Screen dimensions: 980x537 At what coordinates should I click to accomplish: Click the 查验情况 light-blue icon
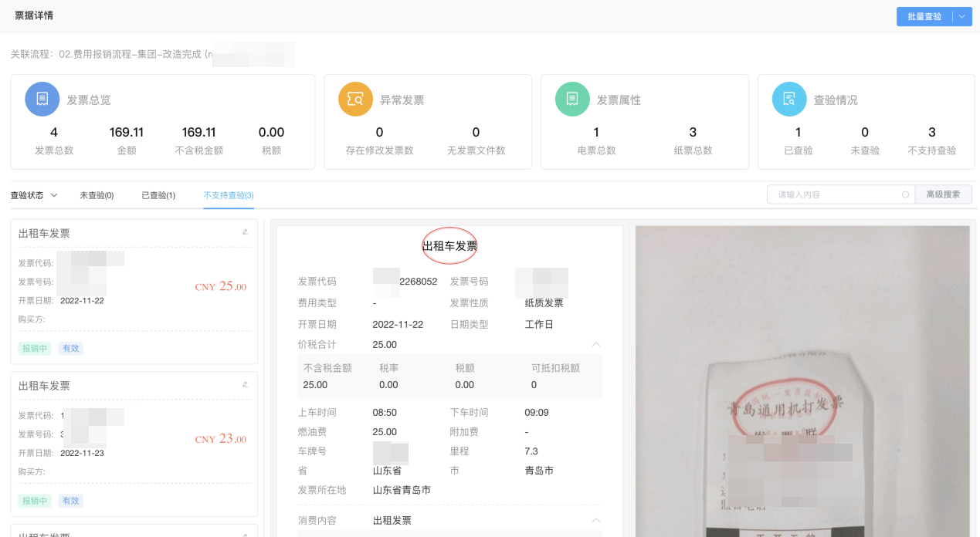tap(790, 100)
